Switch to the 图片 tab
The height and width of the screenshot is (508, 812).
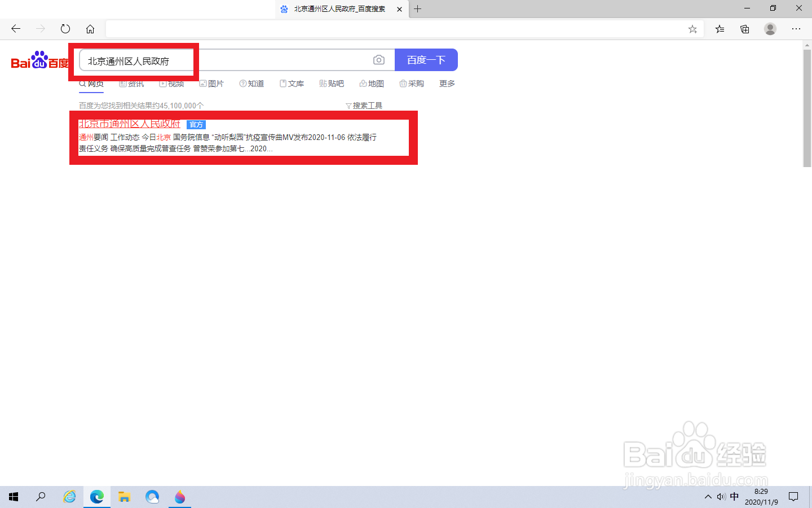point(211,84)
